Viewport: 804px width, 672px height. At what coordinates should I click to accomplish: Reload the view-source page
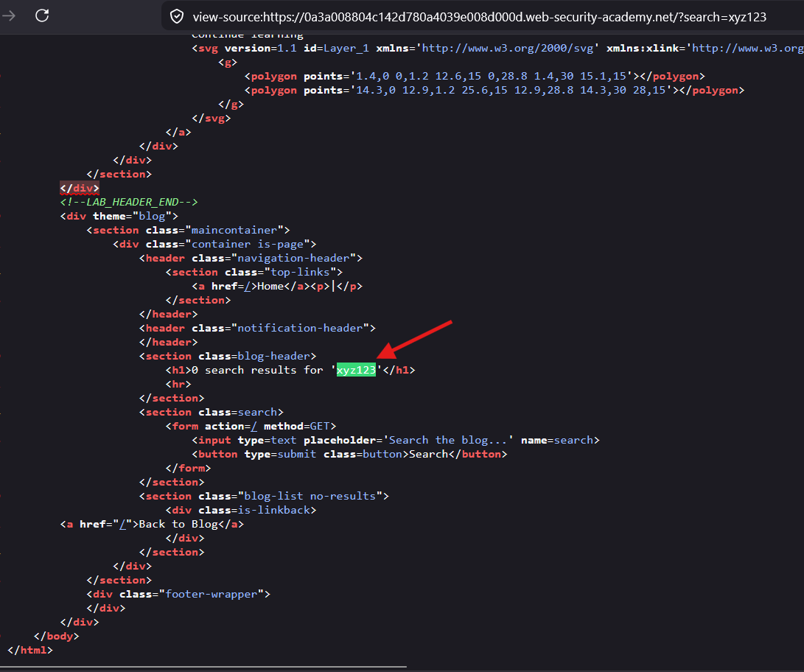pos(42,16)
